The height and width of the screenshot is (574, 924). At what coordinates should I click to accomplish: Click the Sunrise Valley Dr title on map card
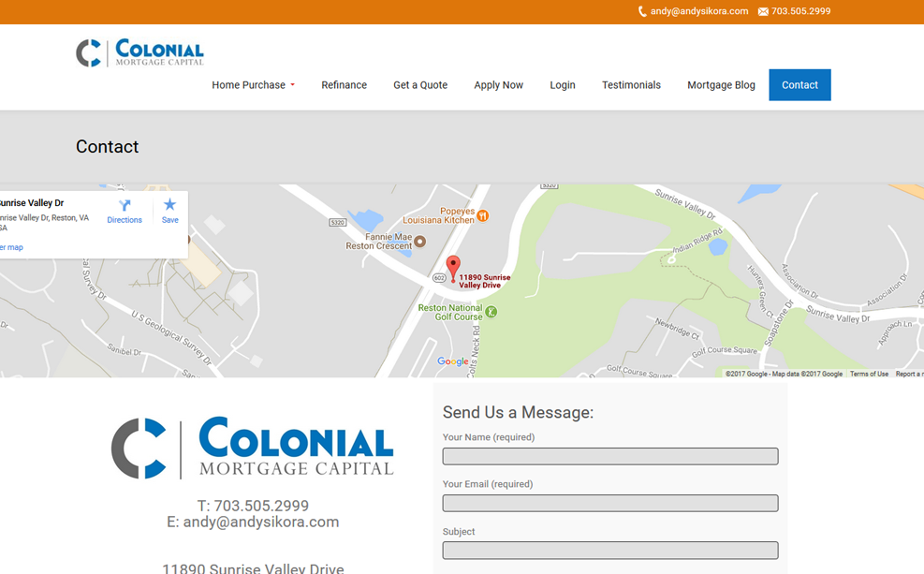click(31, 203)
